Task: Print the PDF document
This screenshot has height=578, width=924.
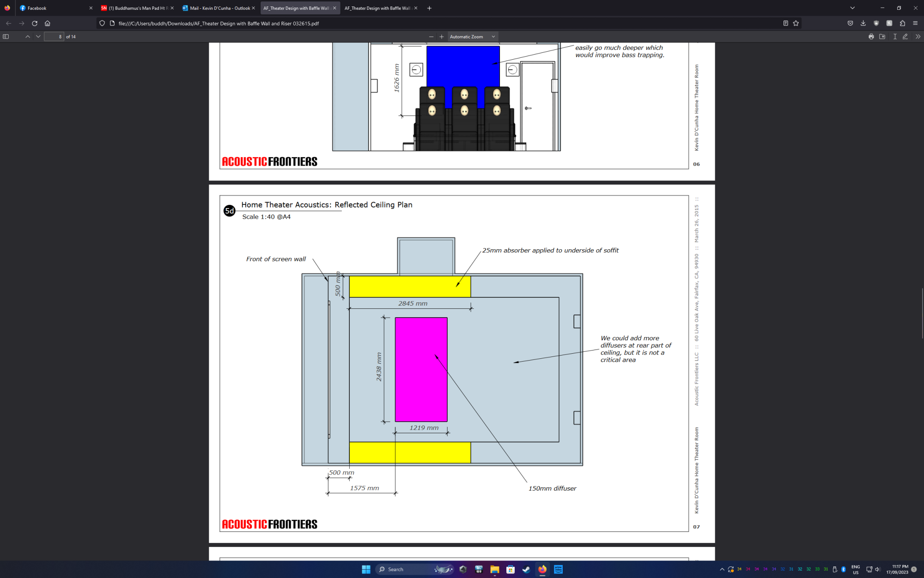Action: click(871, 37)
